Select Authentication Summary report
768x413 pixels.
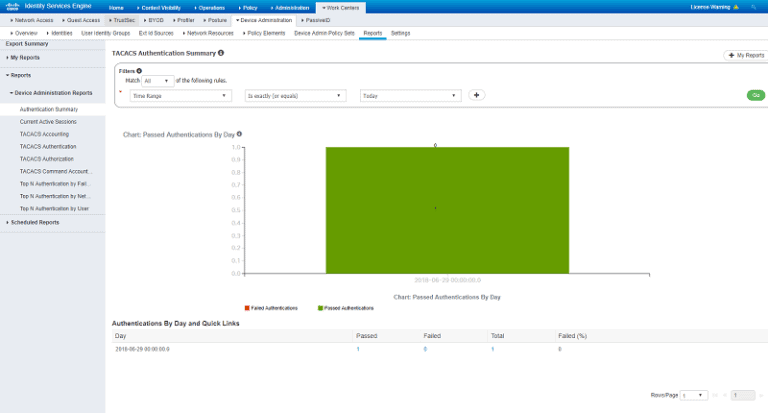49,109
